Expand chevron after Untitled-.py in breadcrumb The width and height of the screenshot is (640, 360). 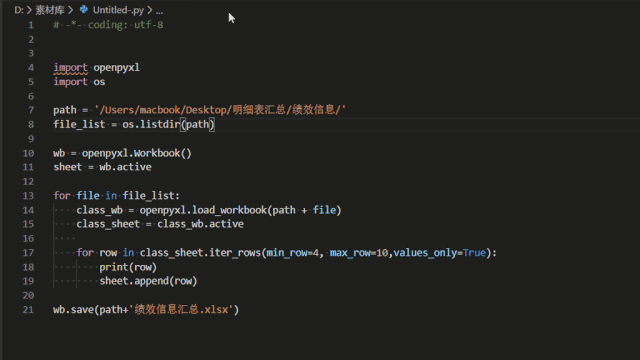[149, 10]
